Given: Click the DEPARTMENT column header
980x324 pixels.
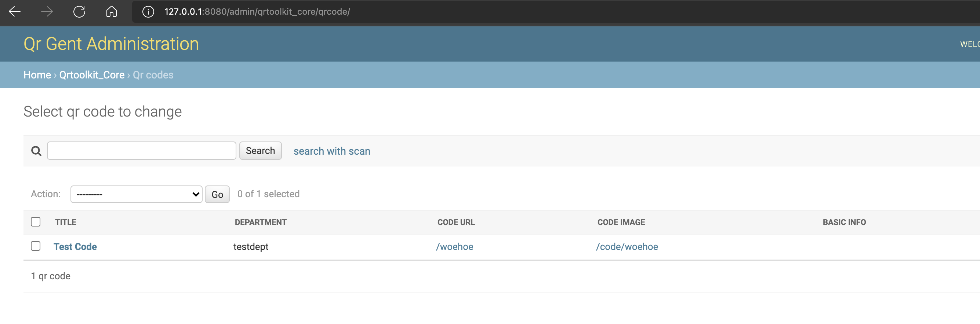Looking at the screenshot, I should tap(261, 222).
